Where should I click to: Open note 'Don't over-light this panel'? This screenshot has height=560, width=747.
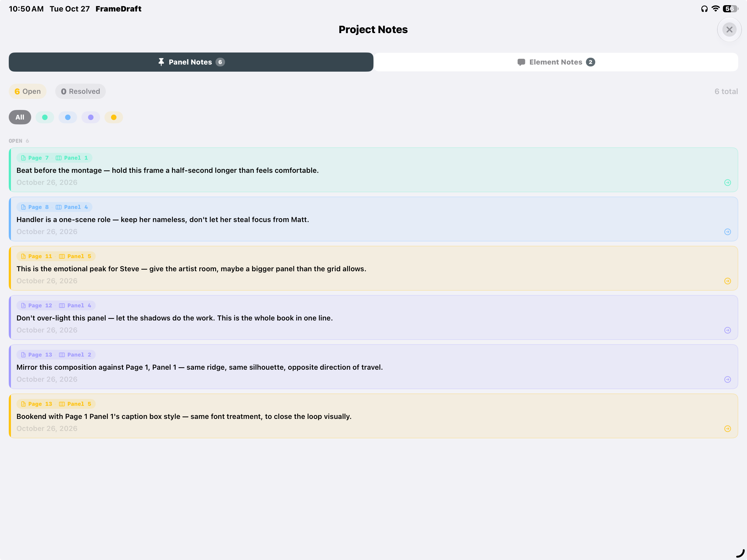click(x=373, y=317)
